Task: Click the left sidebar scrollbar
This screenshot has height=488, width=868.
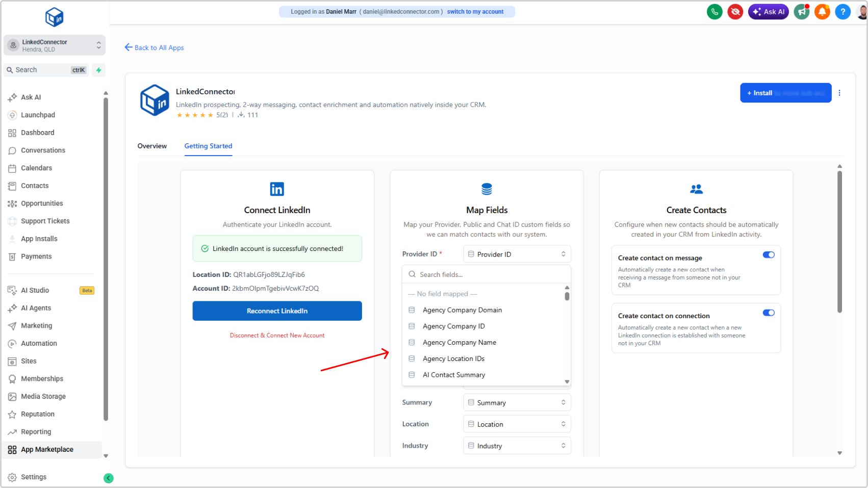Action: [x=106, y=259]
